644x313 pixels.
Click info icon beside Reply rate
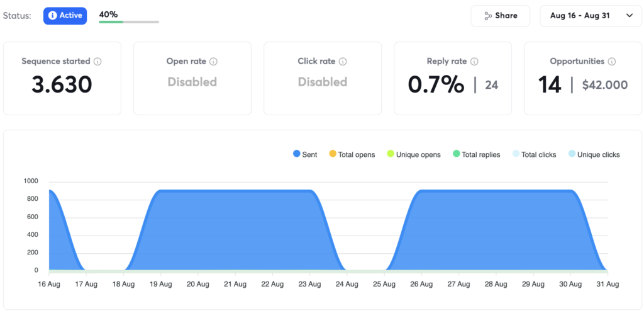[474, 62]
